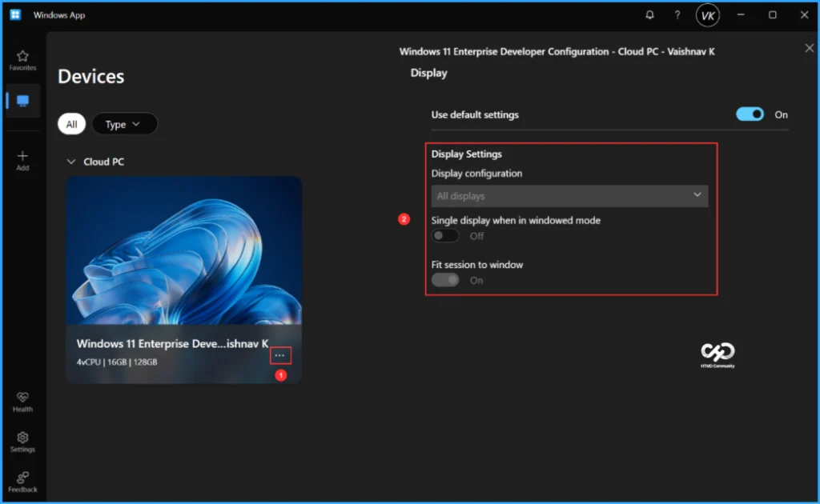
Task: Select the Devices monitor icon in sidebar
Action: point(22,100)
